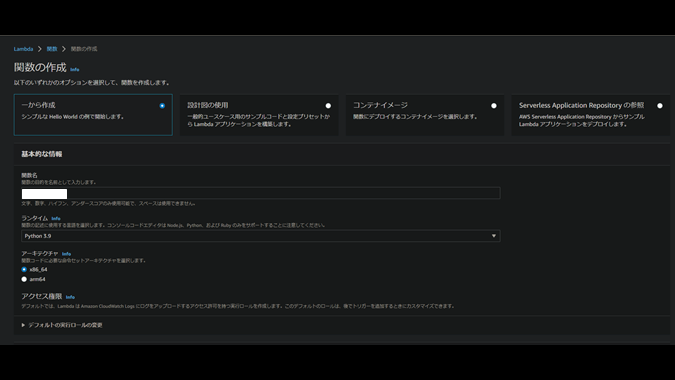This screenshot has width=675, height=380.
Task: Open Info link next to アクセス権限
Action: pyautogui.click(x=70, y=297)
